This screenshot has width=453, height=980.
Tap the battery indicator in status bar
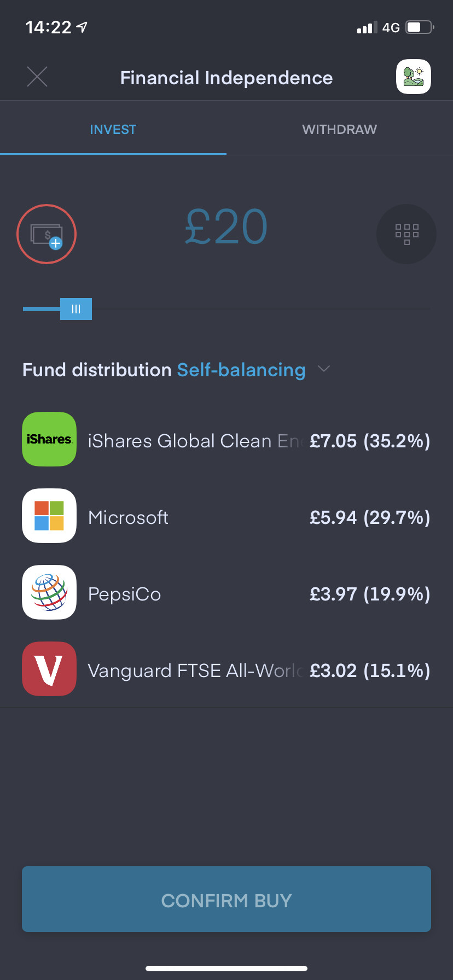click(419, 27)
